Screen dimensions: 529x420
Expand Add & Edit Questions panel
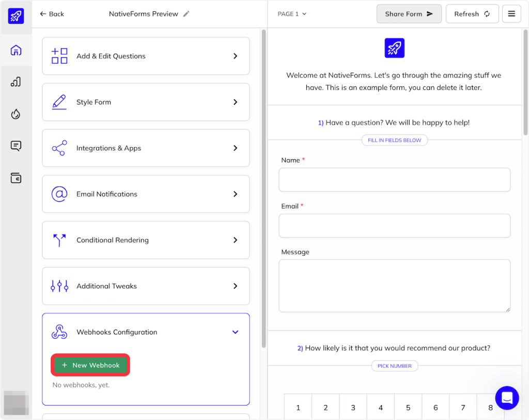(x=146, y=56)
